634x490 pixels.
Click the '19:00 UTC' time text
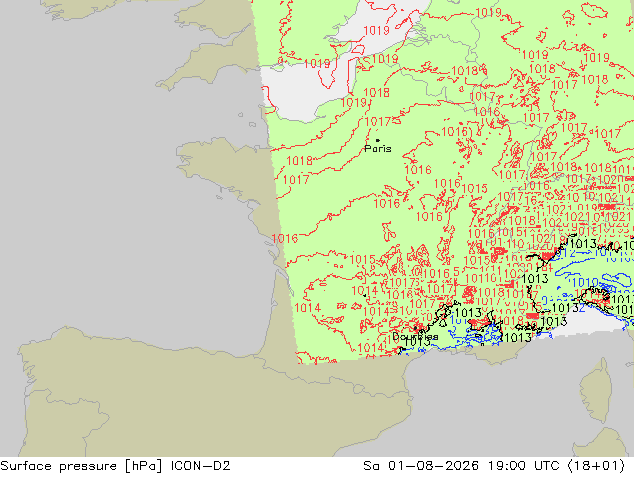[x=523, y=466]
